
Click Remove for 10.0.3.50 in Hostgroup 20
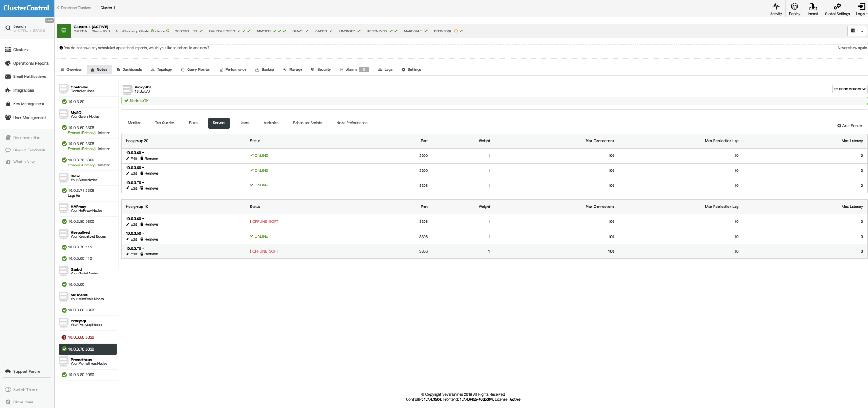coord(149,173)
